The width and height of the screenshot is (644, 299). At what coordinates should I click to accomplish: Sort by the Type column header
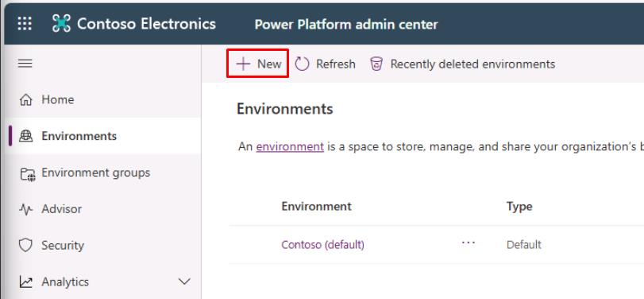519,206
